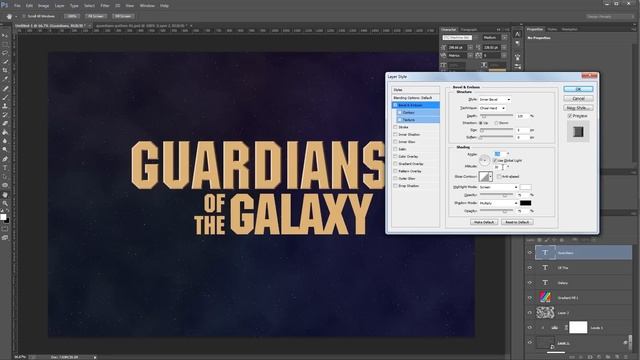
Task: Click the Guardians text layer thumbnail
Action: pos(545,253)
